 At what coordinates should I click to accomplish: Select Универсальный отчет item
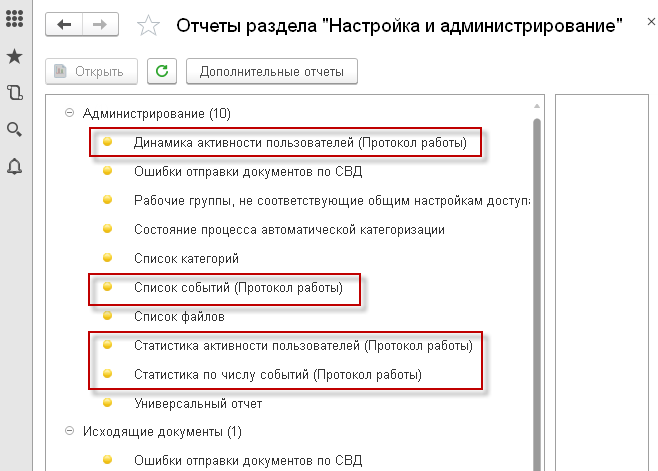tap(197, 404)
